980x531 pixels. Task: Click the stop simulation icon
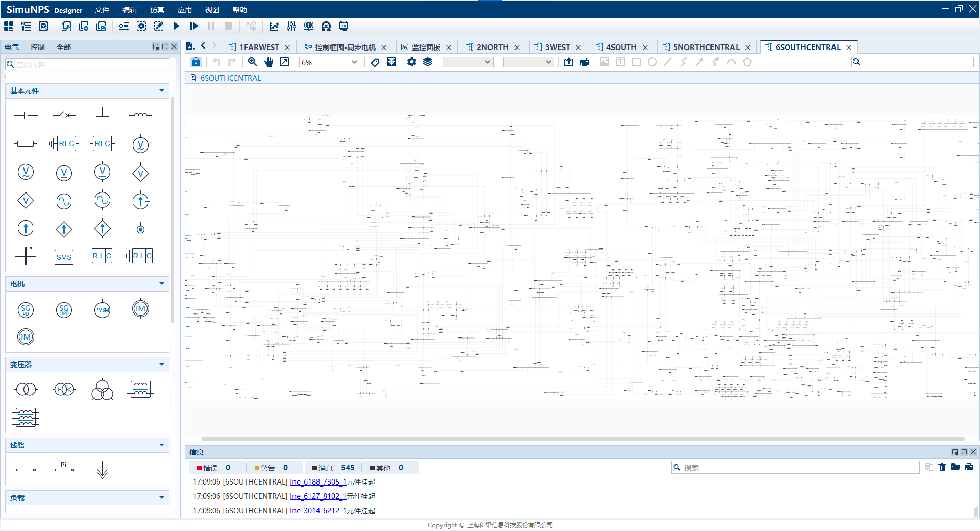click(228, 26)
